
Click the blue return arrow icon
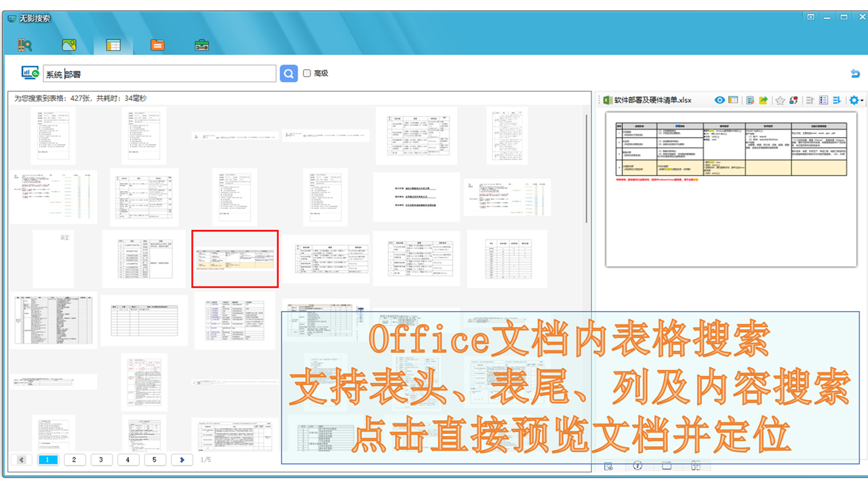[854, 73]
